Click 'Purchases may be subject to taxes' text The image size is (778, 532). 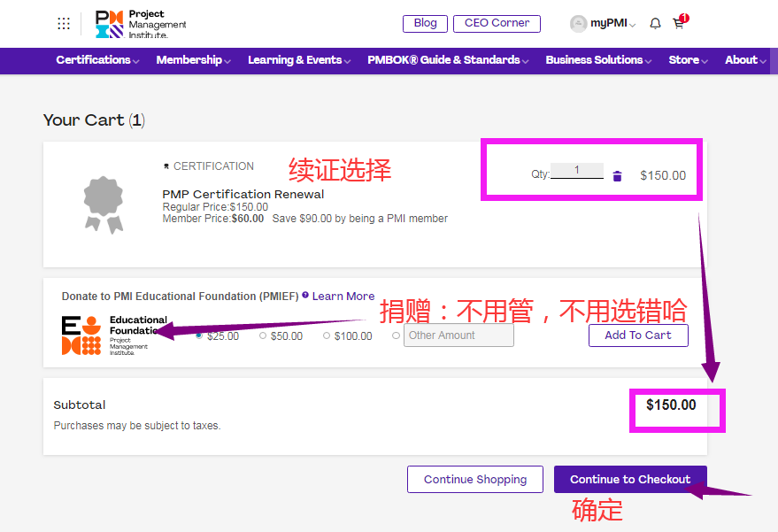(137, 426)
